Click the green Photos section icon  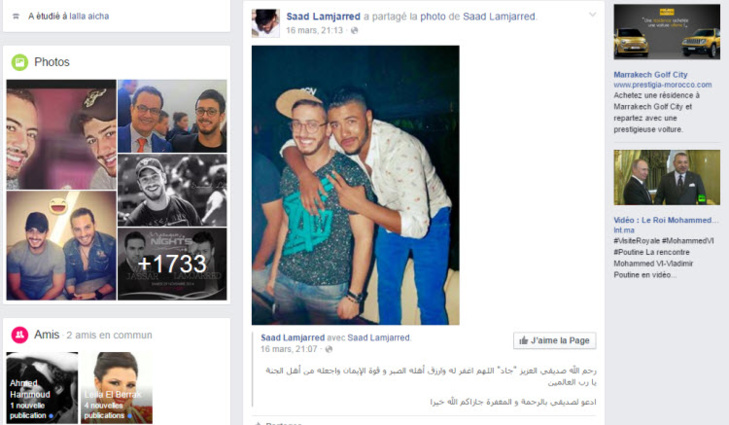click(x=20, y=62)
